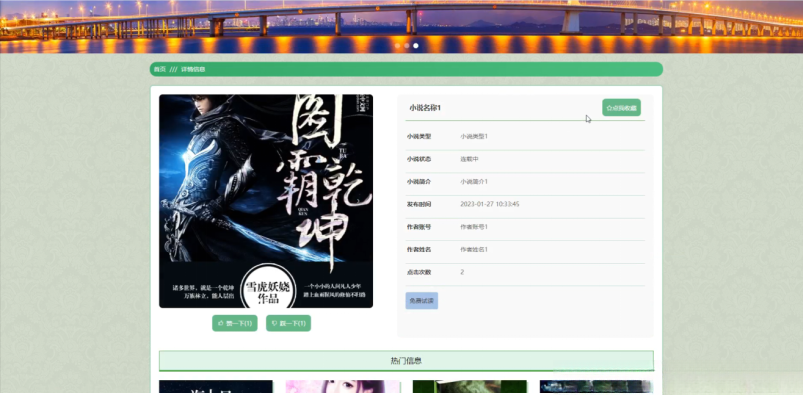The image size is (803, 395).
Task: Click the publish time 2023-01-27 10:33:45
Action: click(490, 204)
